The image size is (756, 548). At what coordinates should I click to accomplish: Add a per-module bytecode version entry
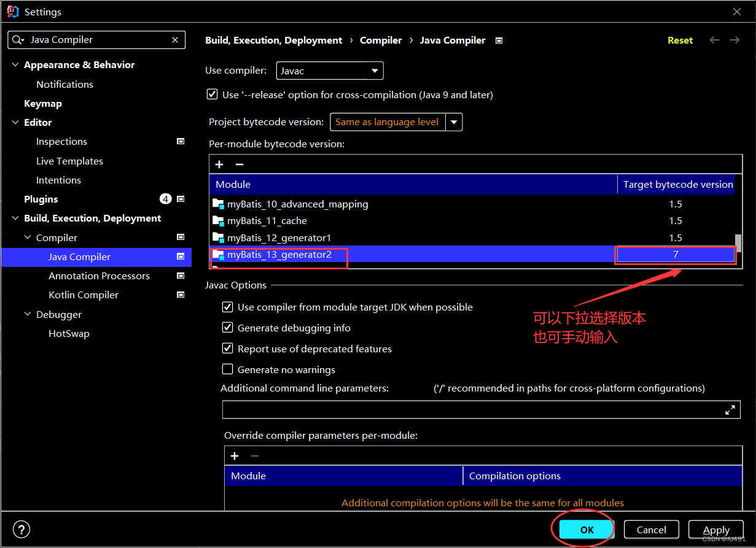pos(219,164)
